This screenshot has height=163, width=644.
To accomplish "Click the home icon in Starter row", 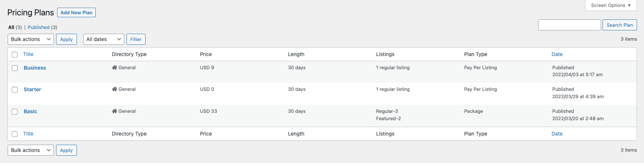I will click(114, 89).
